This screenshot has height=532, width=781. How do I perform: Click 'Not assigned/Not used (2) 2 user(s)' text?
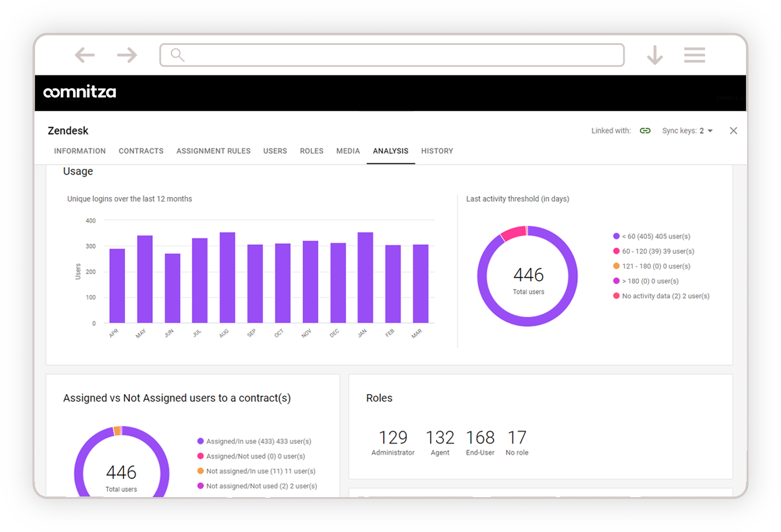pos(262,486)
